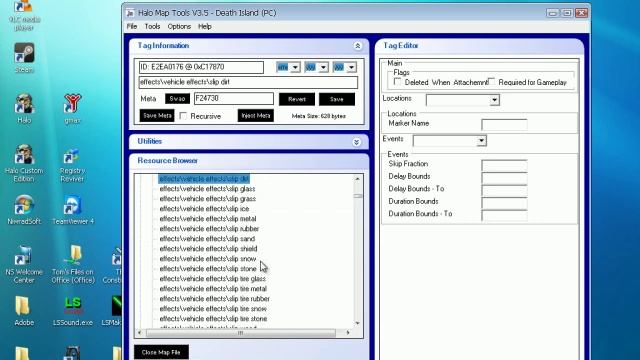Open the gmax desktop shortcut

click(x=72, y=108)
